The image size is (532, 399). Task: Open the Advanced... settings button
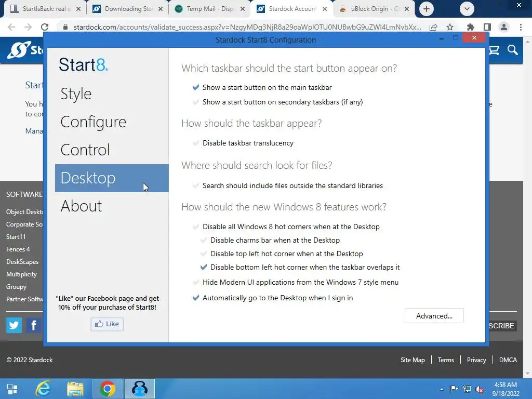coord(434,316)
